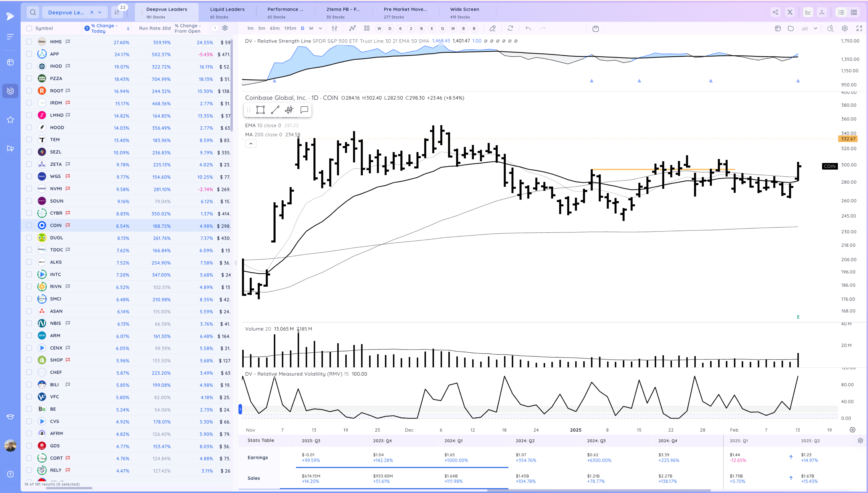Open watchlist column settings gear
This screenshot has width=868, height=493.
click(x=225, y=28)
